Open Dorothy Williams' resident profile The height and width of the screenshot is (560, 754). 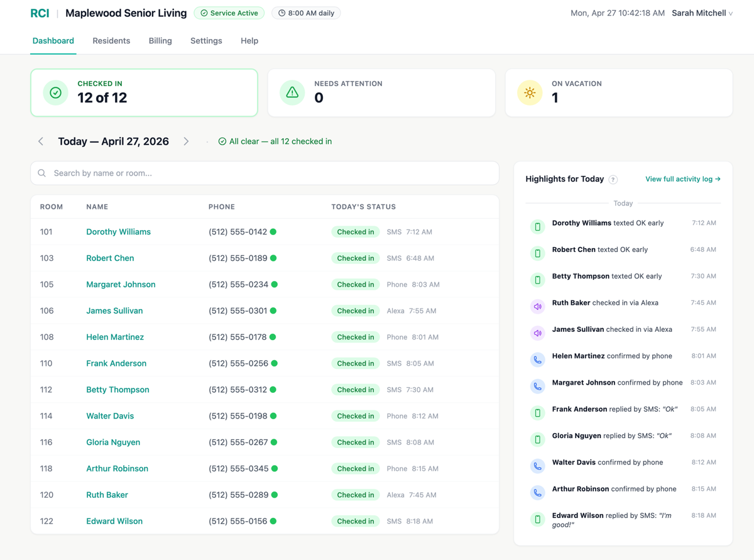(118, 231)
